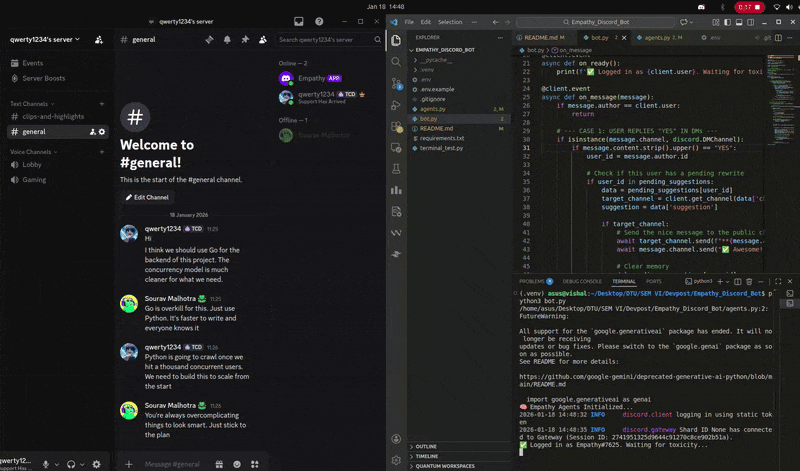Image resolution: width=800 pixels, height=471 pixels.
Task: Open pinned messages in #general header
Action: pos(245,39)
